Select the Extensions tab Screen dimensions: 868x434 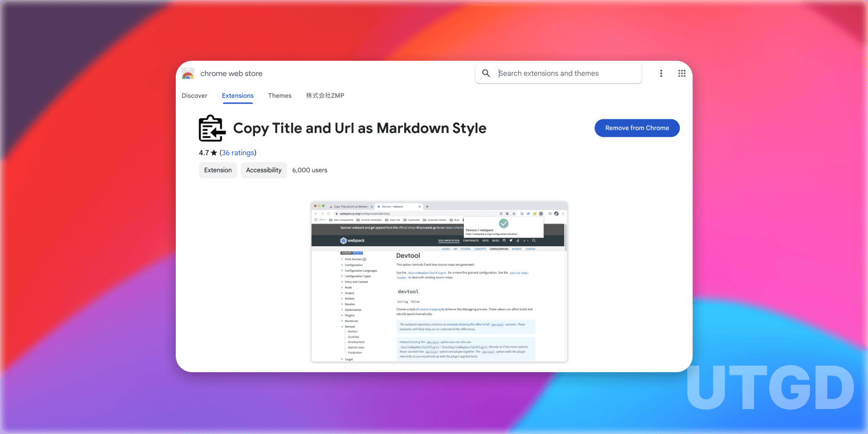click(x=238, y=95)
